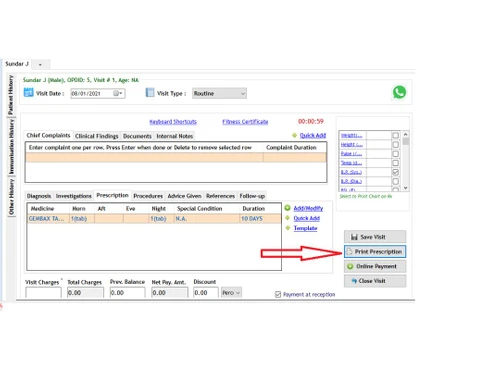The height and width of the screenshot is (375, 500).
Task: Click the Pulse vital link
Action: tap(351, 154)
